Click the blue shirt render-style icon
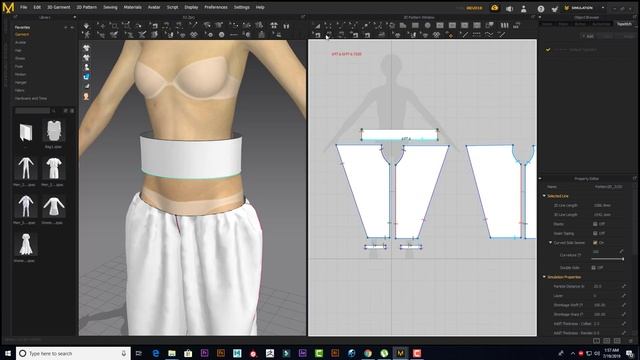This screenshot has height=360, width=640. (86, 77)
